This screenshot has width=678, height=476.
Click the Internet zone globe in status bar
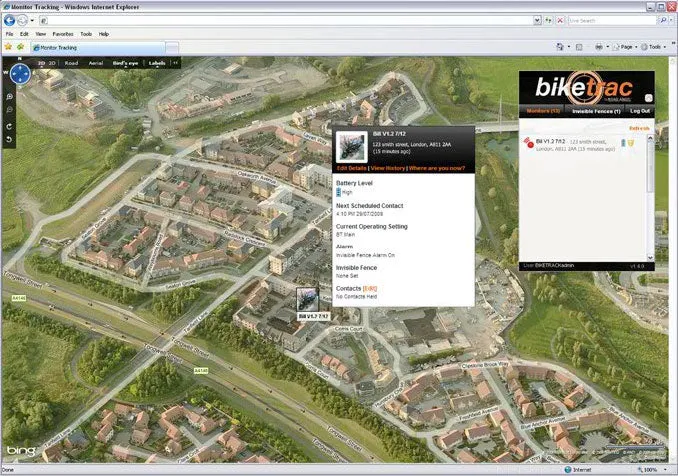point(568,470)
